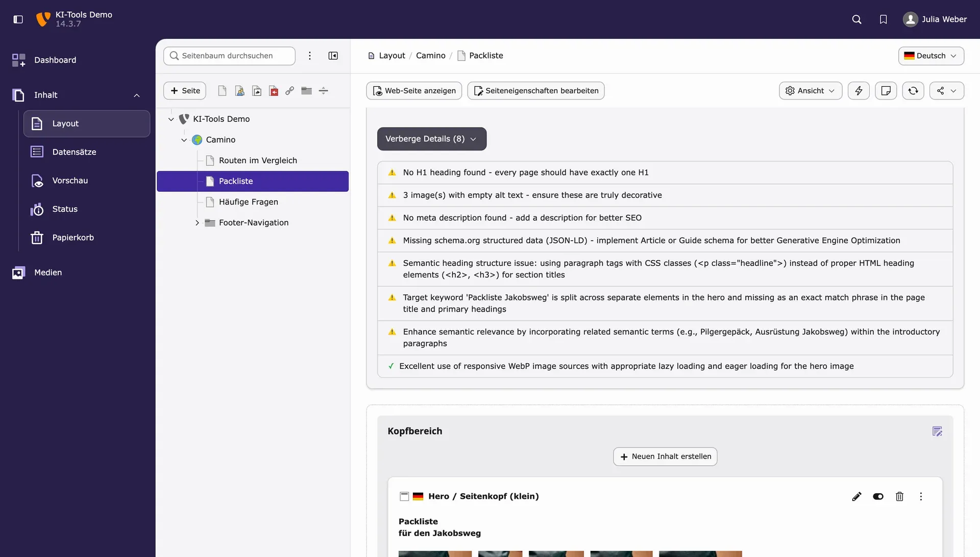The height and width of the screenshot is (557, 980).
Task: Open Hero element more options menu
Action: point(921,497)
